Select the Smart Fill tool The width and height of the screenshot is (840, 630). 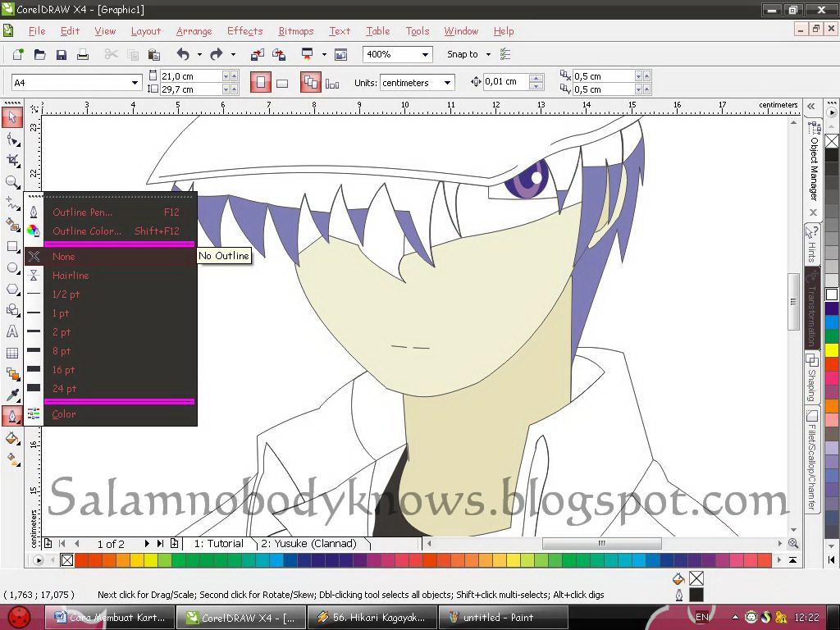tap(12, 225)
